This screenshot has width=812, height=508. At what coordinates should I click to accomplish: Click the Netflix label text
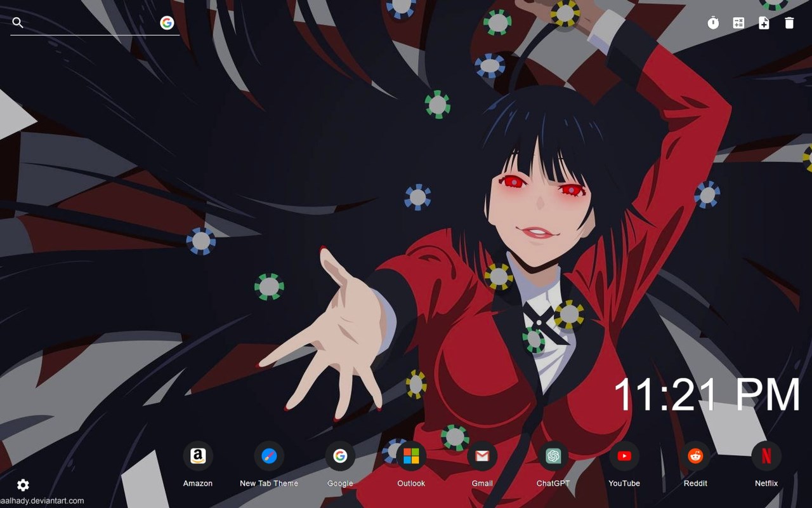coord(766,483)
